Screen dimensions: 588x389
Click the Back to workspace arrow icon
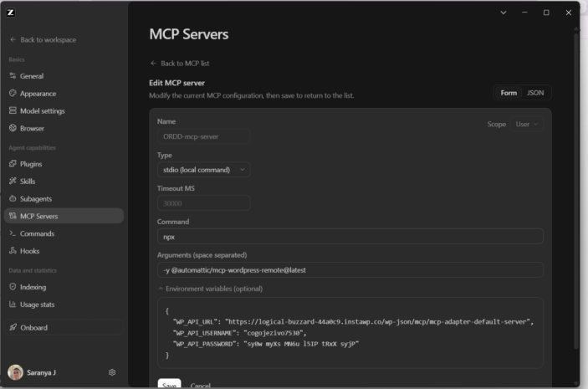pos(13,39)
